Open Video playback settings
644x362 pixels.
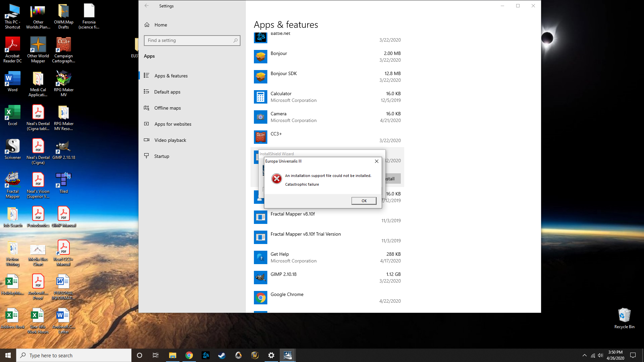193,140
